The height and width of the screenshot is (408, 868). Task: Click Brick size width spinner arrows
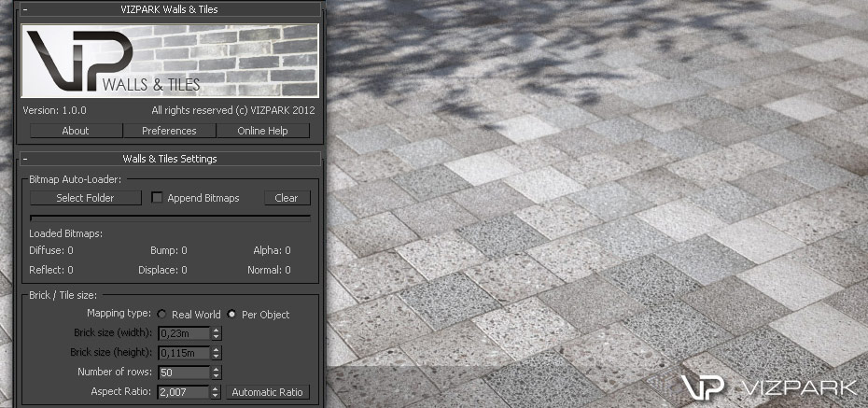216,333
